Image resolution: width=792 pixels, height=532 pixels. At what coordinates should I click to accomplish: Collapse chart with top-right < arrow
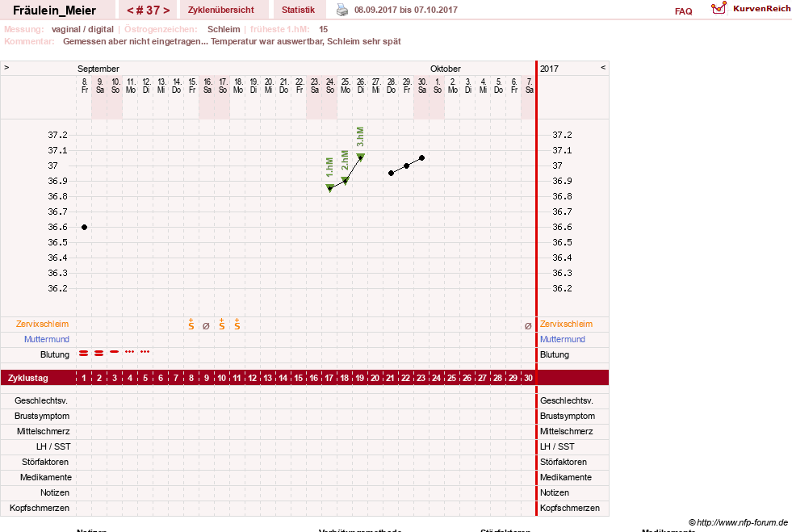[x=603, y=67]
